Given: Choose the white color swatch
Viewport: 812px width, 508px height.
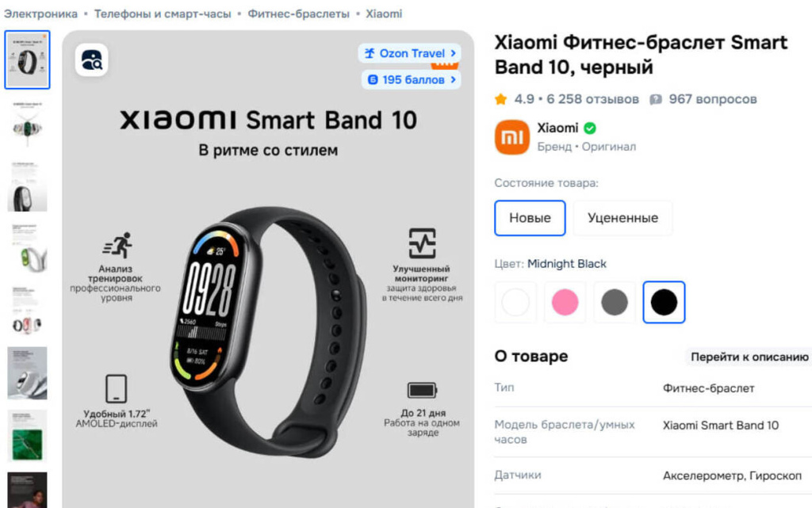Looking at the screenshot, I should point(515,302).
